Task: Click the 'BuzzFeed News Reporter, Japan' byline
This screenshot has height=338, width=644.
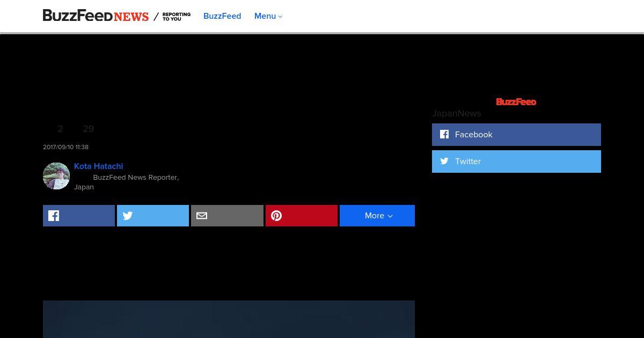Action: pyautogui.click(x=127, y=182)
